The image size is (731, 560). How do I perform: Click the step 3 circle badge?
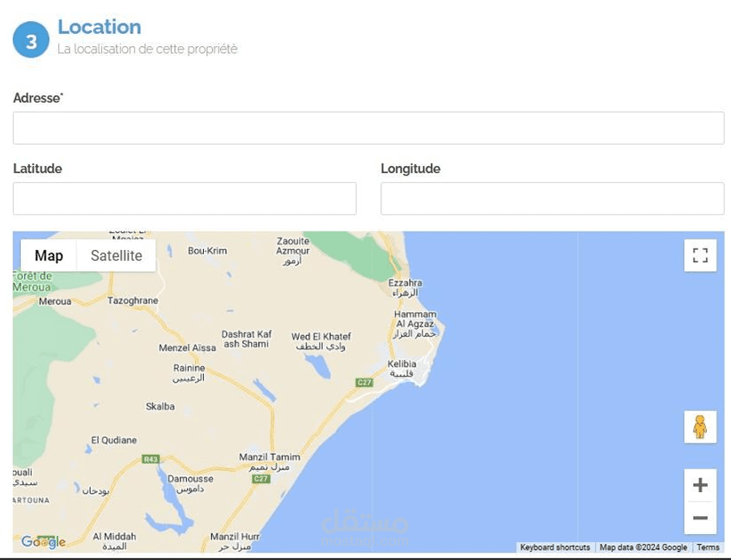click(x=31, y=40)
